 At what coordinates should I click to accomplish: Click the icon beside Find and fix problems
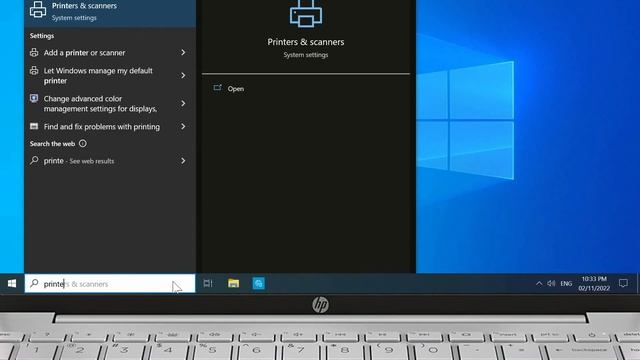click(34, 126)
